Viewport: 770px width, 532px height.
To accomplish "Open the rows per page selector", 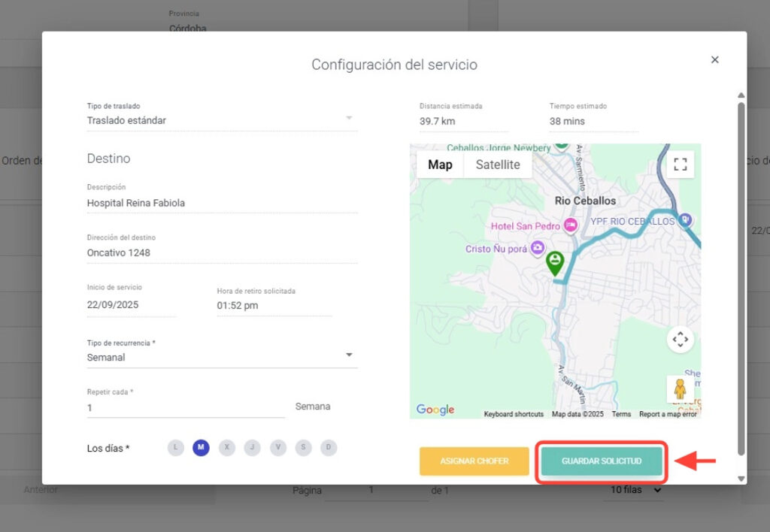I will pyautogui.click(x=635, y=490).
